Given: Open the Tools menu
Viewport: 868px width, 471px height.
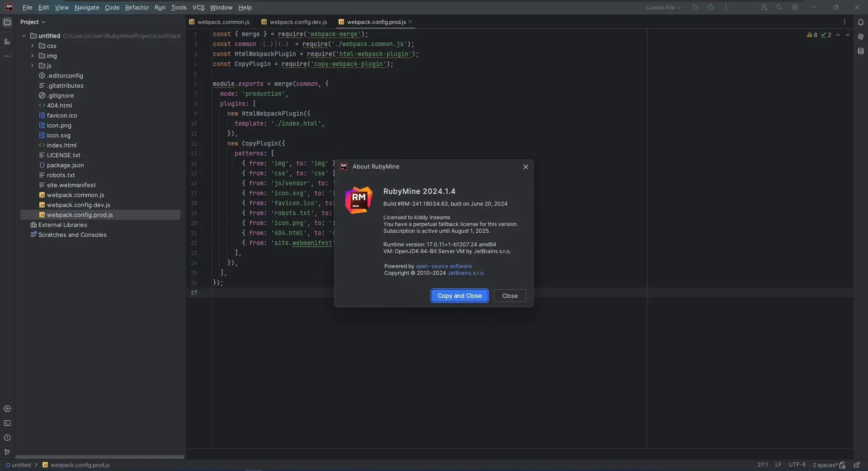Looking at the screenshot, I should pyautogui.click(x=179, y=7).
